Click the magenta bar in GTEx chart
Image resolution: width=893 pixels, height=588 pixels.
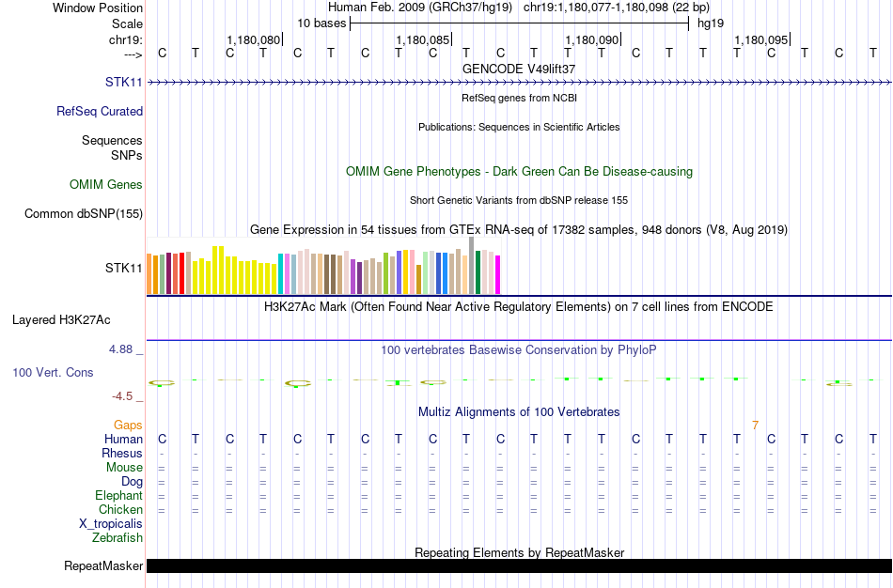tap(498, 275)
